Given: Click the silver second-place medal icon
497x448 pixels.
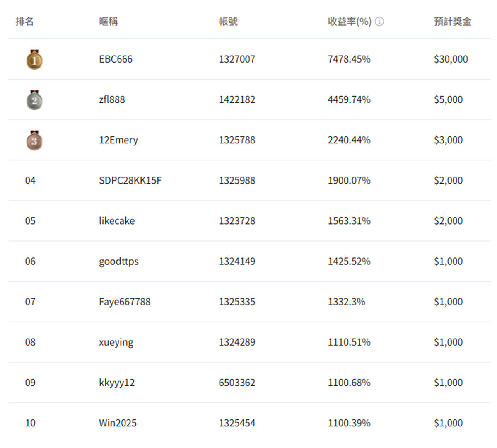Looking at the screenshot, I should pos(34,100).
